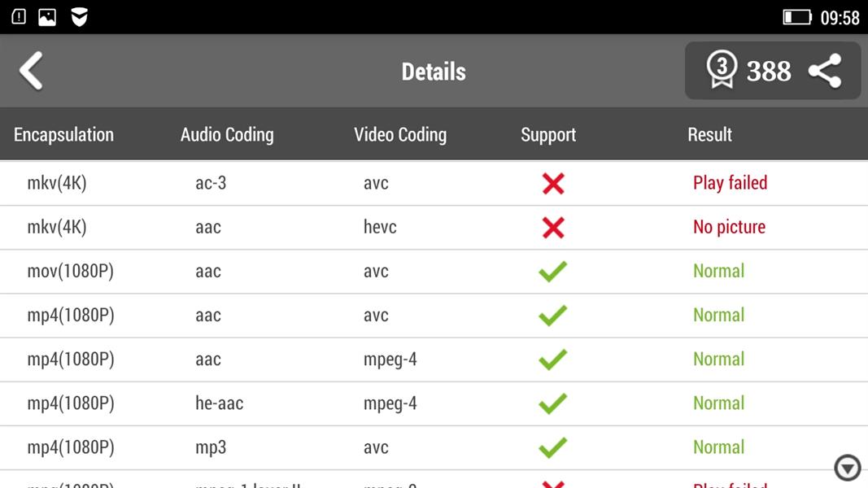Tap the battery indicator in status bar
This screenshot has width=868, height=488.
pyautogui.click(x=796, y=17)
